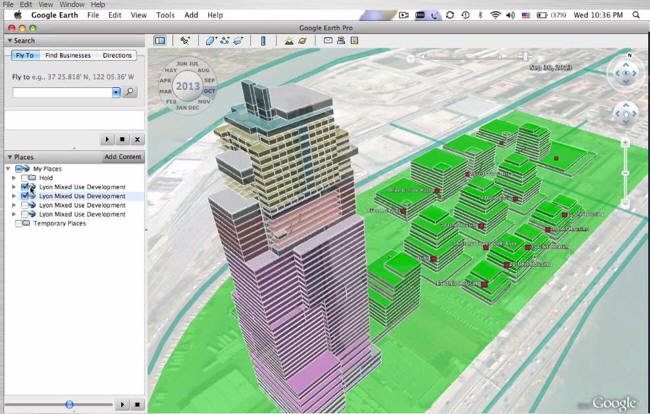Expand the third Lyon Mixed Use Development node

pyautogui.click(x=14, y=205)
